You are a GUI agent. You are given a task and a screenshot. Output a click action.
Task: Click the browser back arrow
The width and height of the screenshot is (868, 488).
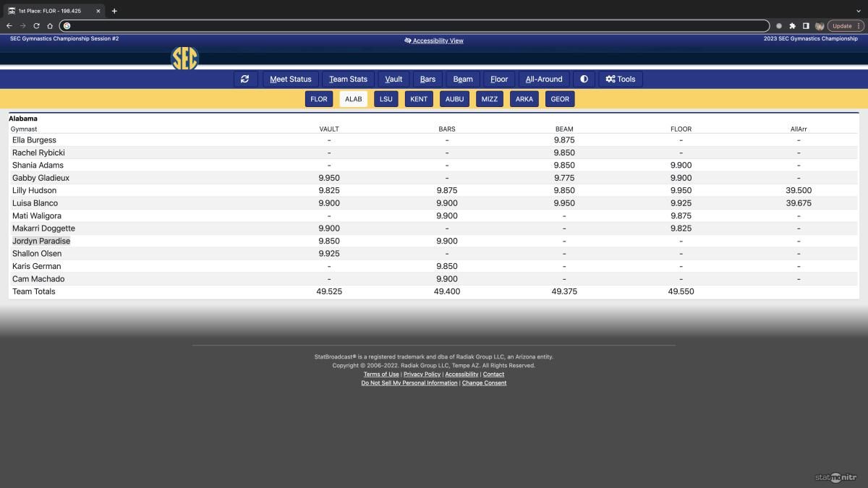(x=9, y=25)
